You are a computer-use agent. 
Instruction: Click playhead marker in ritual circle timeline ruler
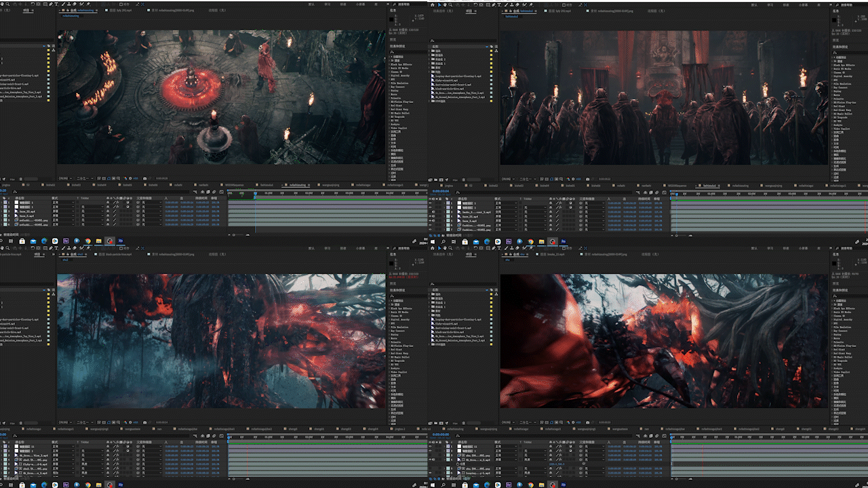point(255,193)
